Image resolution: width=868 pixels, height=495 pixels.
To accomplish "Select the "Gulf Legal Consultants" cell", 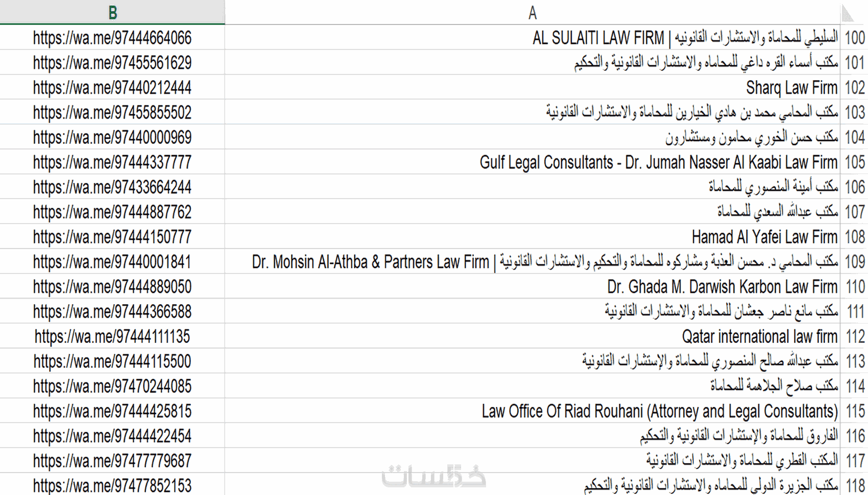I will [x=533, y=162].
